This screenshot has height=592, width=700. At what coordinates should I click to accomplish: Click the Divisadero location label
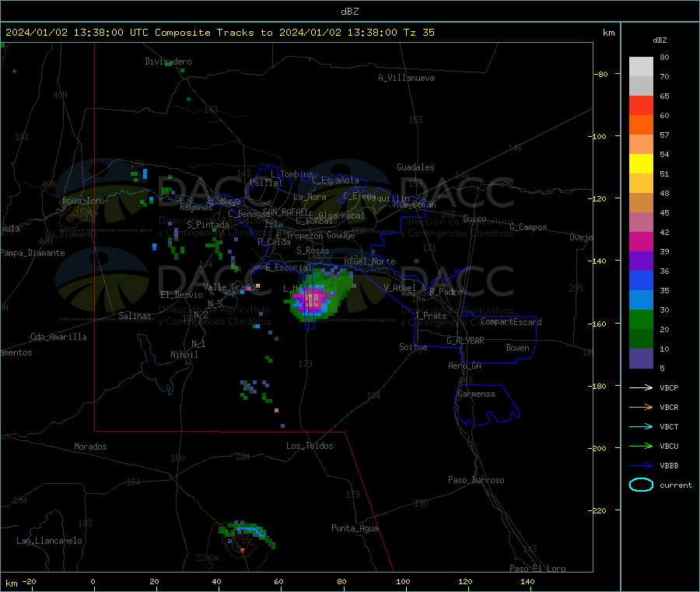coord(168,61)
